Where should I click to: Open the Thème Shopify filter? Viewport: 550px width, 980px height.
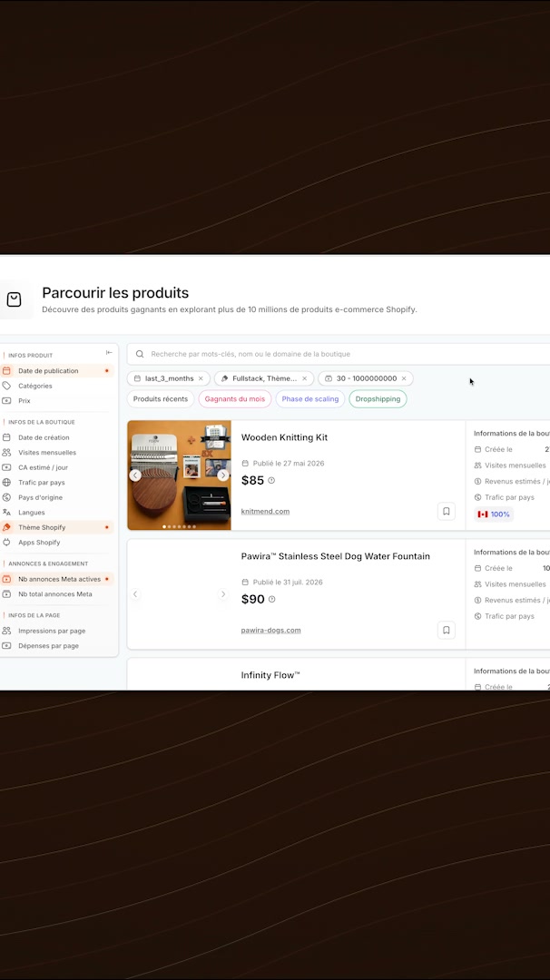[57, 527]
